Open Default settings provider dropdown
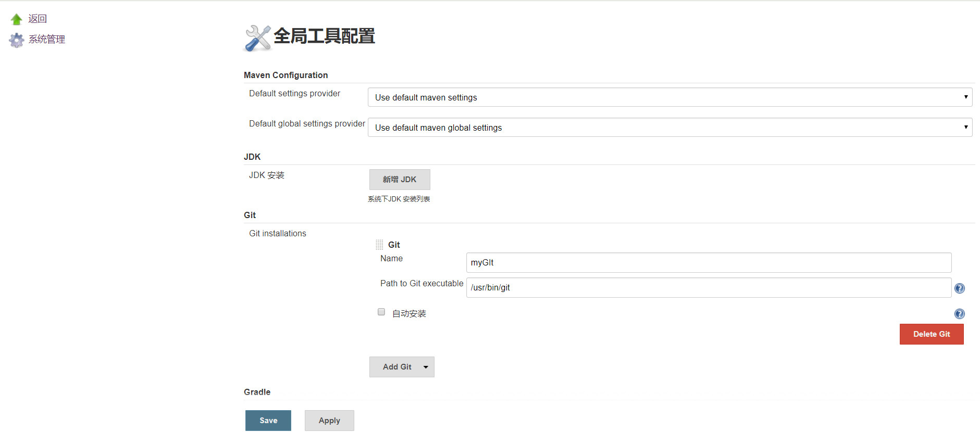Screen dimensions: 980x432 pyautogui.click(x=670, y=97)
